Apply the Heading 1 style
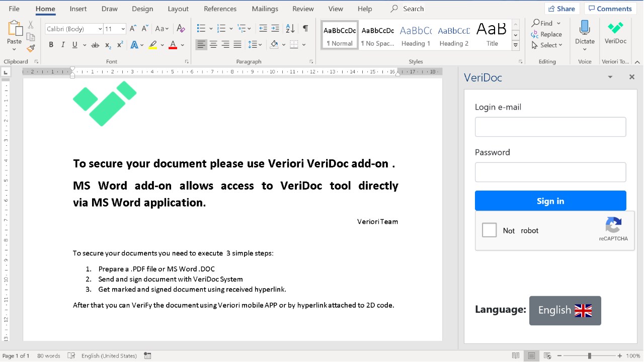Viewport: 644px width, 362px height. (416, 35)
